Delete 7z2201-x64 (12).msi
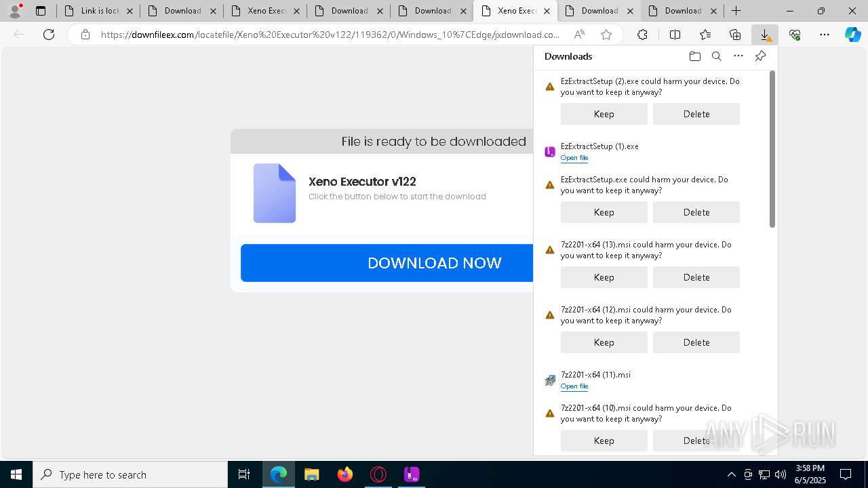The image size is (868, 488). coord(696,342)
